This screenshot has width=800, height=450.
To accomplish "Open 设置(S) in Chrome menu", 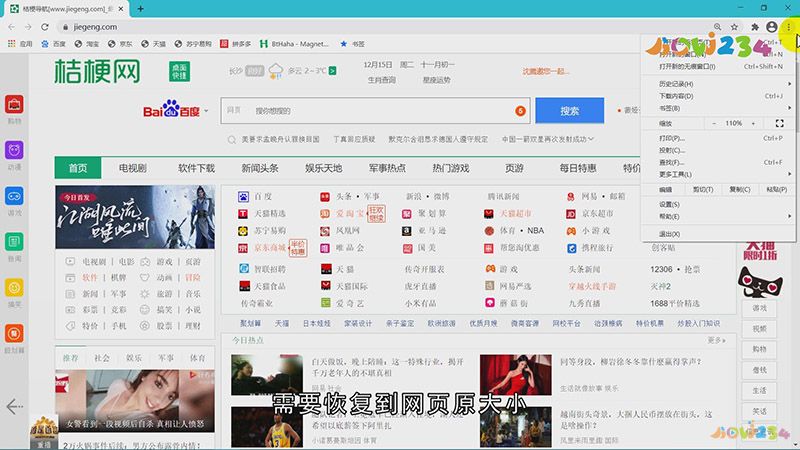I will [718, 204].
